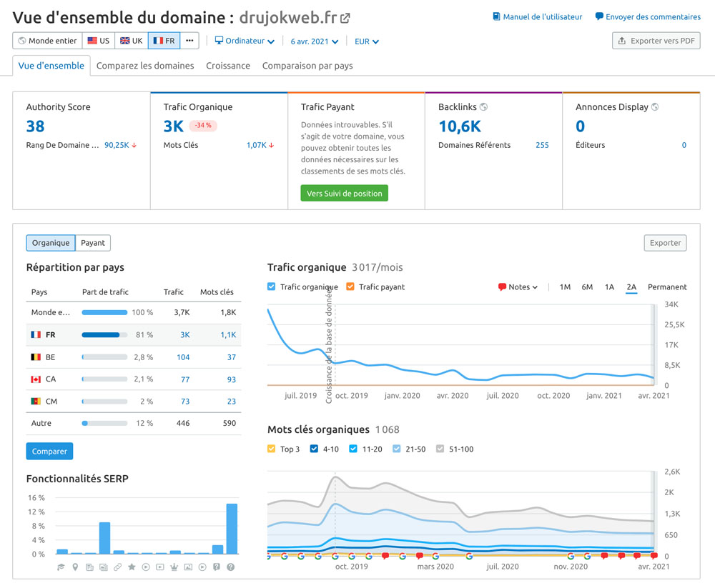Click the 10,6K Backlinks value
Screen dimensions: 715x588
click(460, 126)
